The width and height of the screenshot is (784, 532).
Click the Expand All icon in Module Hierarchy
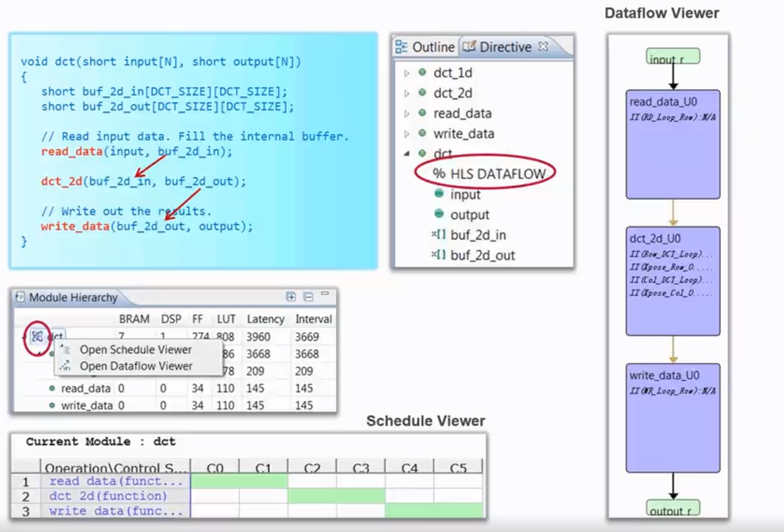tap(290, 297)
